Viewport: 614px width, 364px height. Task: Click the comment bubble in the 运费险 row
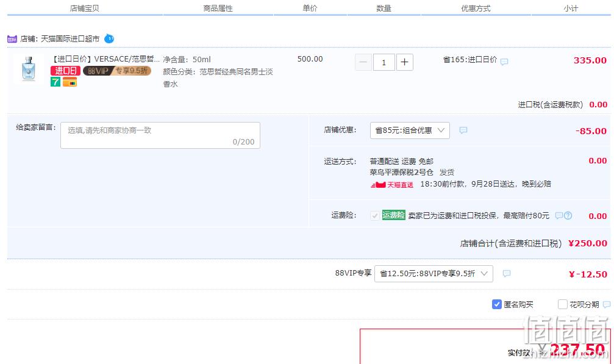(559, 216)
